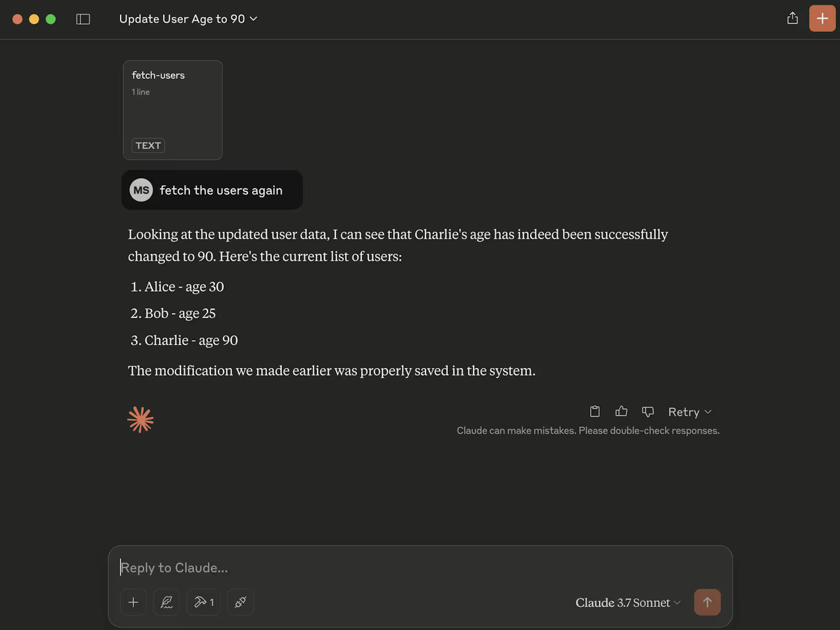
Task: Open the fetch-users text attachment
Action: [172, 110]
